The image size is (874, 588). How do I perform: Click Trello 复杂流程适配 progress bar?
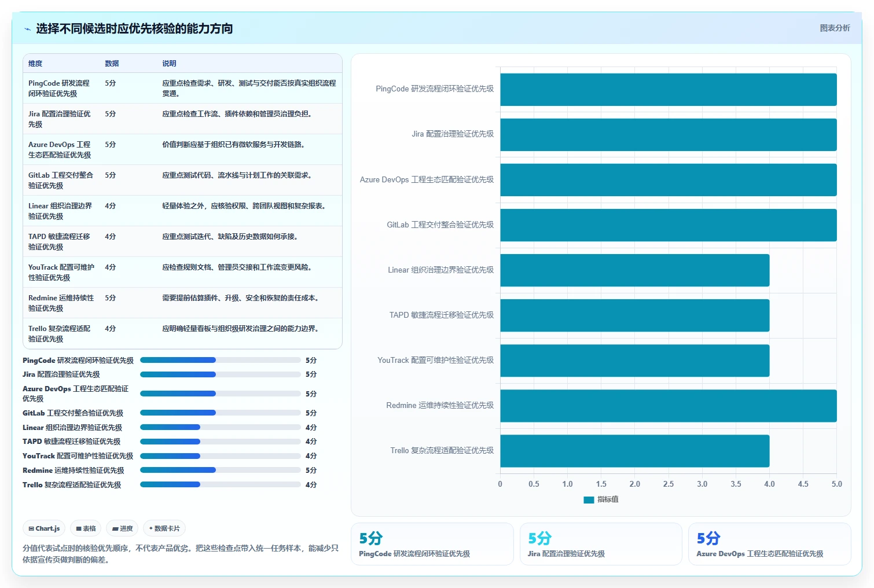[x=221, y=484]
